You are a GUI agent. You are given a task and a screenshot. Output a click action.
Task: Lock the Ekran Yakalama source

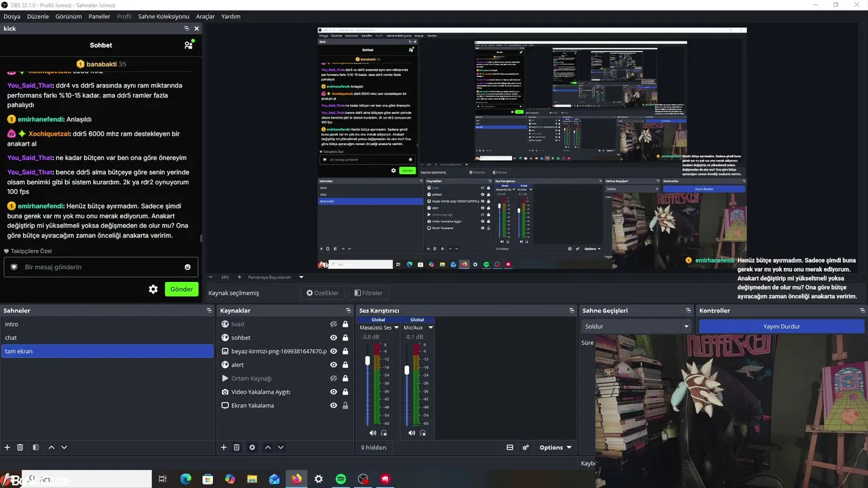click(345, 405)
